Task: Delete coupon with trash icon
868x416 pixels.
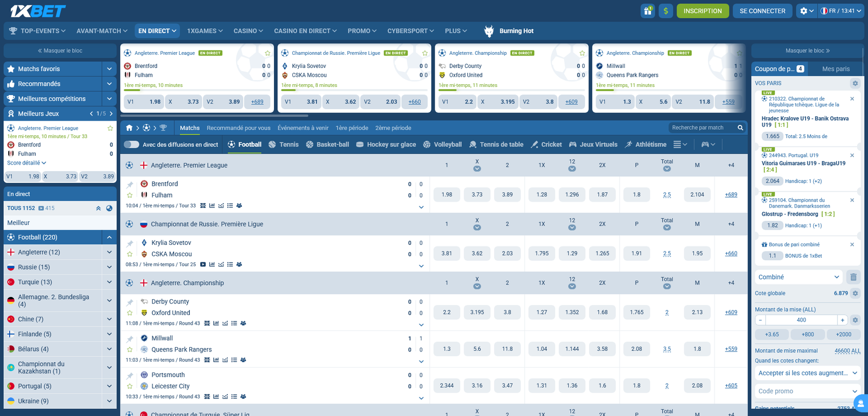Action: pos(853,277)
